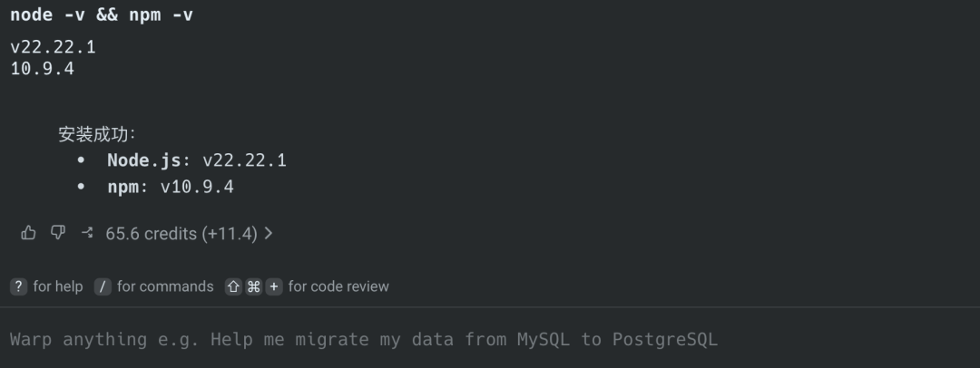Open the 65.6 credits usage summary
The height and width of the screenshot is (368, 980).
click(181, 233)
